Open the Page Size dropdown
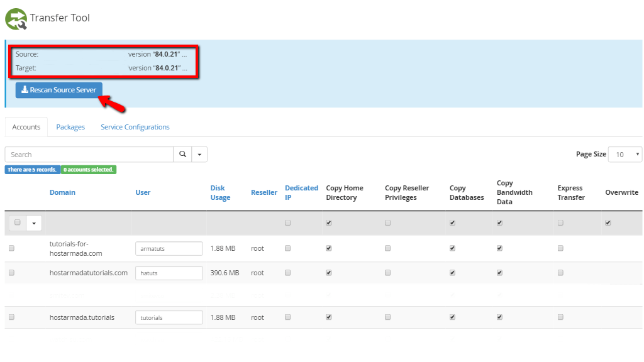Screen dimensions: 644x362 point(625,155)
